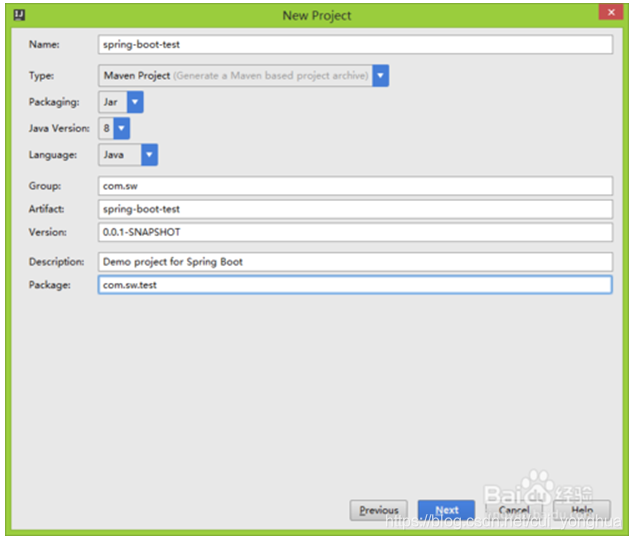The width and height of the screenshot is (632, 540).
Task: Cancel the new project wizard
Action: click(514, 510)
